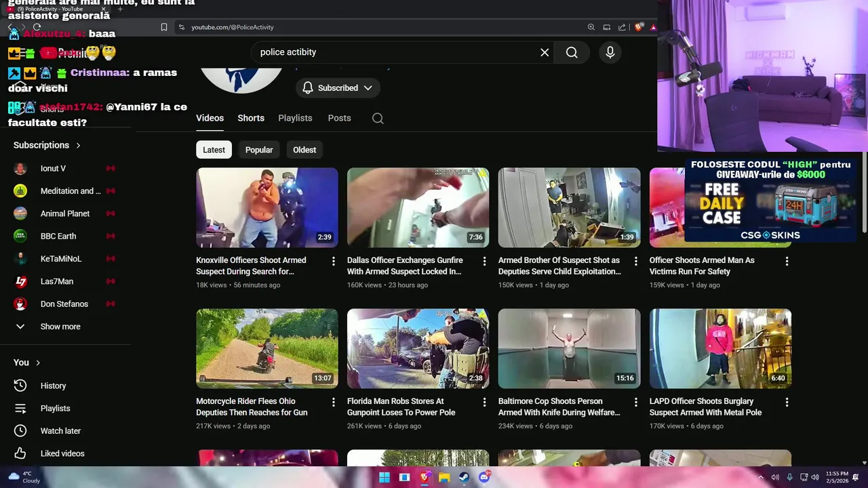Open the weather widget 4°C Cloudy
The image size is (868, 488).
[23, 477]
